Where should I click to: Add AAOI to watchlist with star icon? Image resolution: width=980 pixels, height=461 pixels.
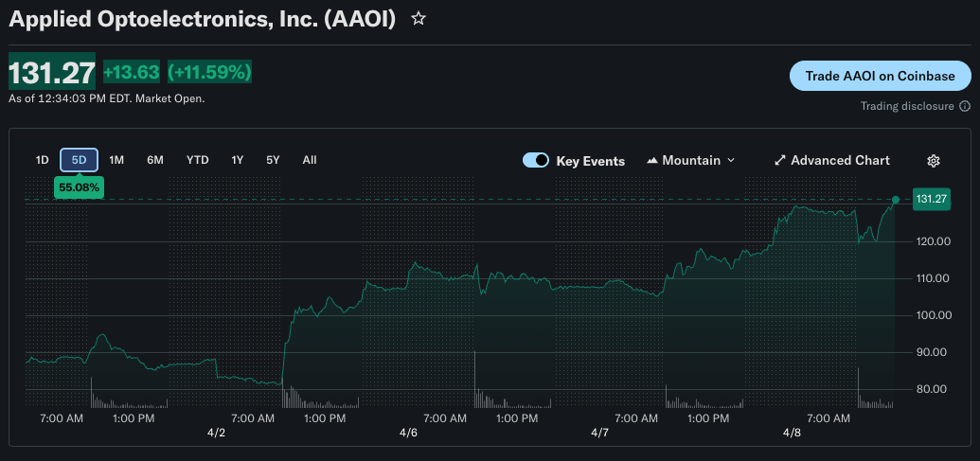click(419, 19)
